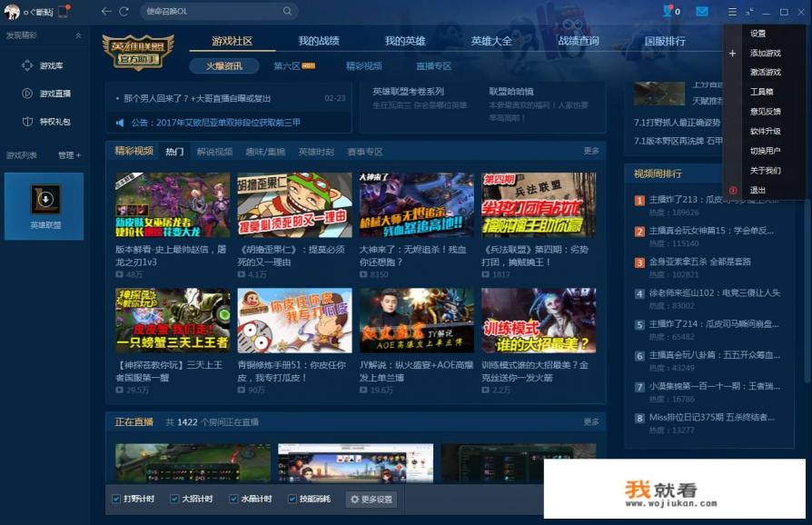
Task: Click the 更多设置 button
Action: coord(371,499)
